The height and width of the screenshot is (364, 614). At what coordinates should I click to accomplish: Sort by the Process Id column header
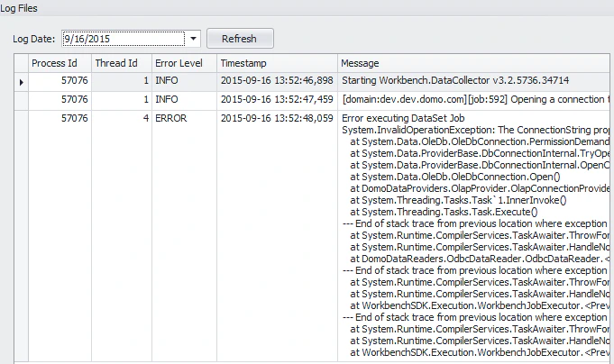60,63
